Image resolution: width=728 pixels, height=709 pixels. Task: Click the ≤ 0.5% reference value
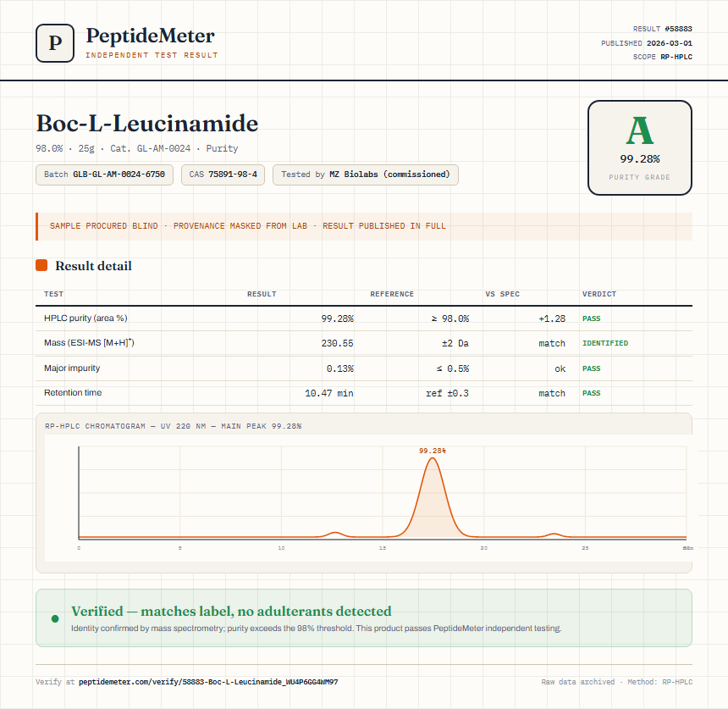point(453,368)
